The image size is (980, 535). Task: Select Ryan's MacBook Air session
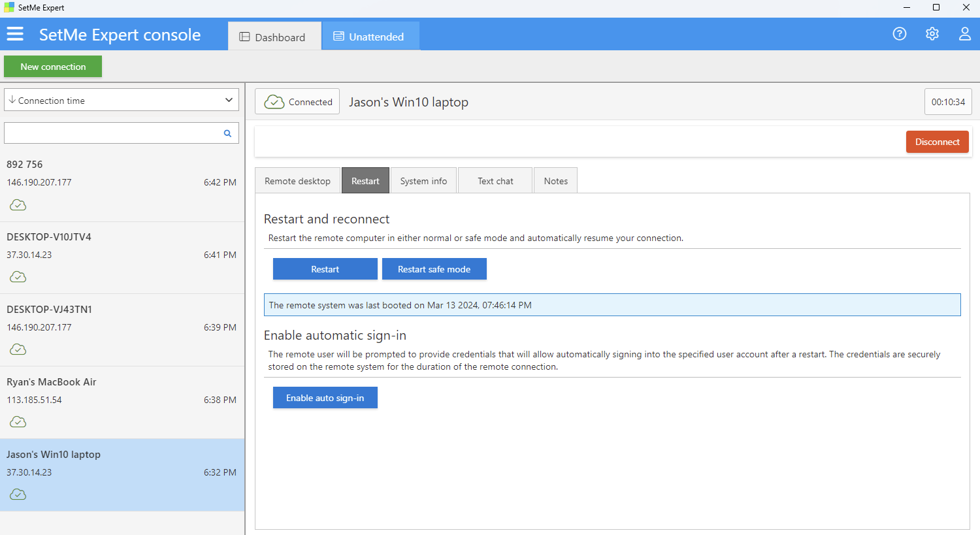pyautogui.click(x=122, y=403)
